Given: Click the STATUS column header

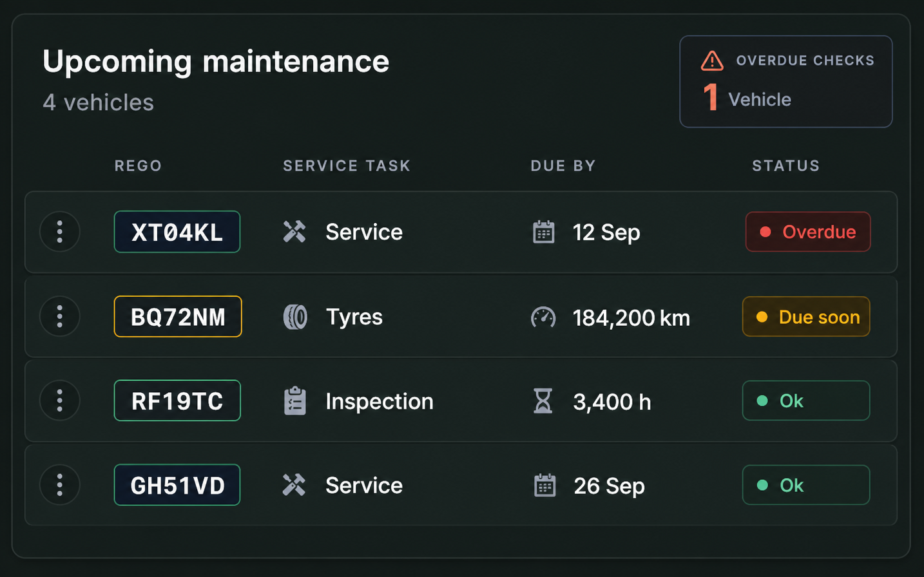Looking at the screenshot, I should pyautogui.click(x=786, y=166).
